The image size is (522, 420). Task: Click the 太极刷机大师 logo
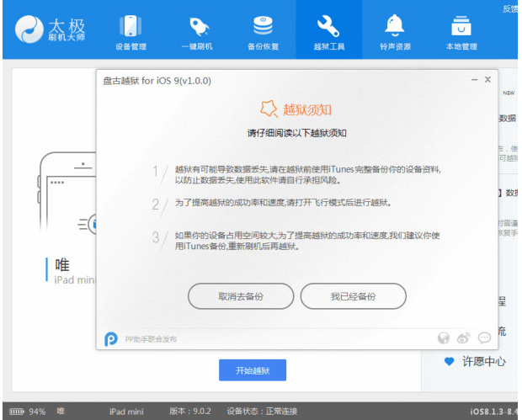click(x=50, y=29)
